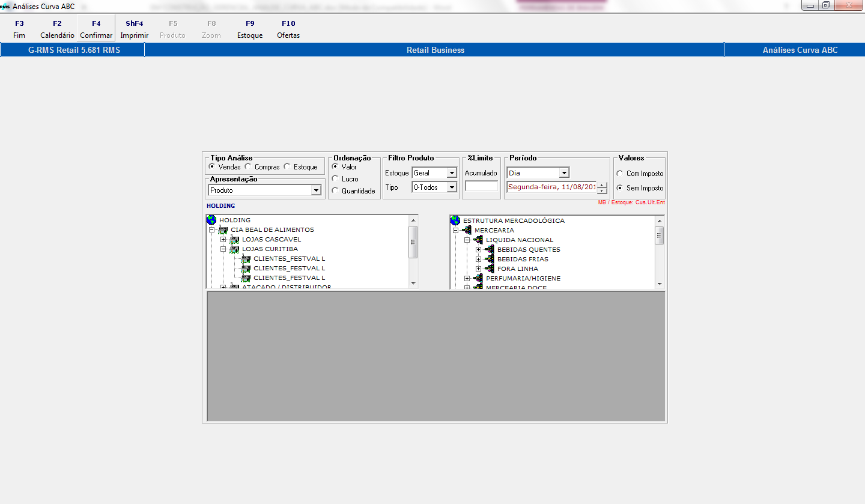Click the CIA BEAL DE ALIMENTOS store icon

pos(223,229)
